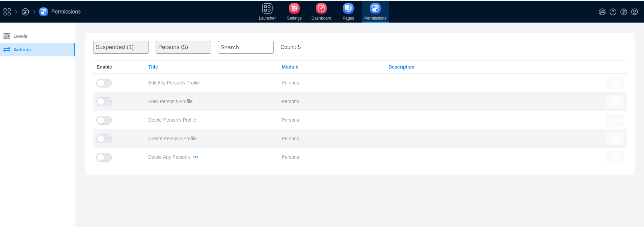Click the help question mark icon
Image resolution: width=644 pixels, height=227 pixels.
point(613,12)
